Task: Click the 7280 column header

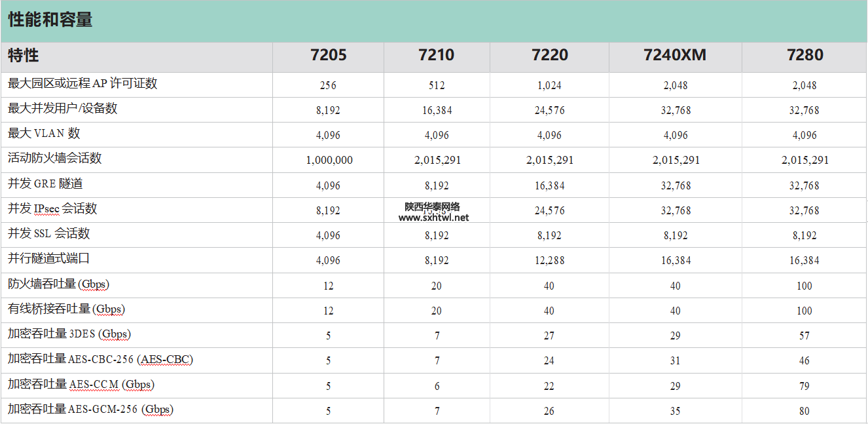Action: tap(805, 56)
